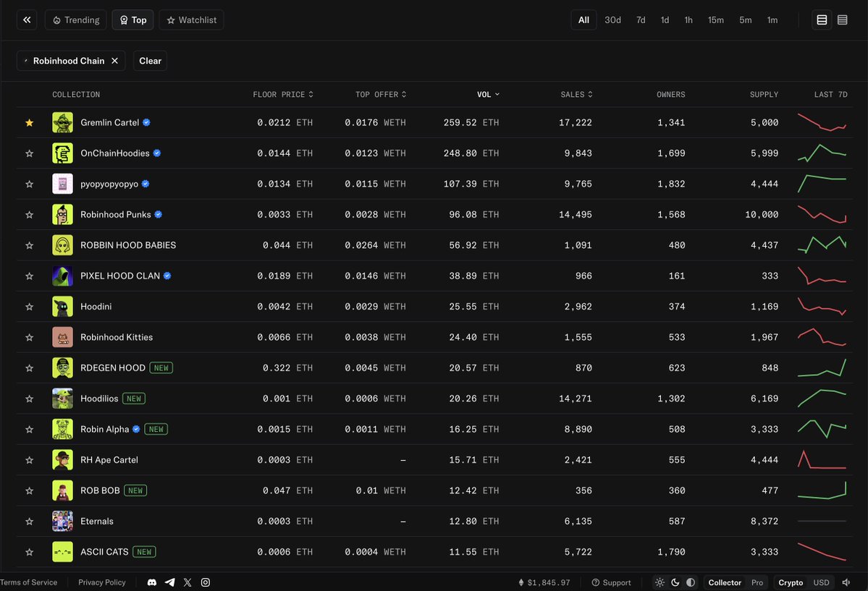Mute sounds with speaker icon

click(x=846, y=582)
